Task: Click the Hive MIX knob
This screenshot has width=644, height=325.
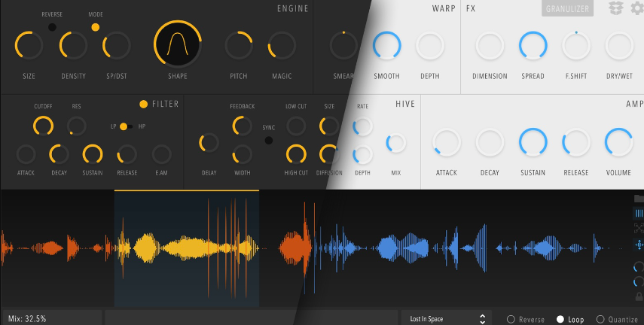Action: pos(396,143)
